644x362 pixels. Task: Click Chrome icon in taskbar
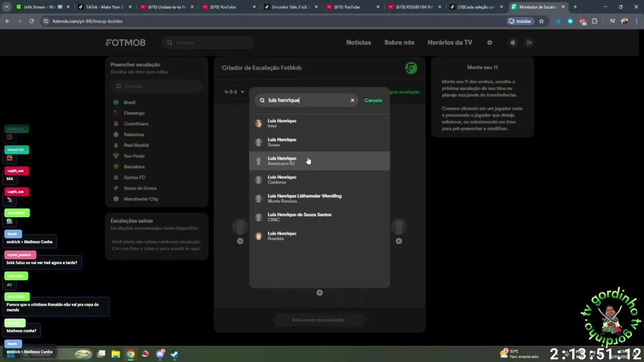coord(130,354)
